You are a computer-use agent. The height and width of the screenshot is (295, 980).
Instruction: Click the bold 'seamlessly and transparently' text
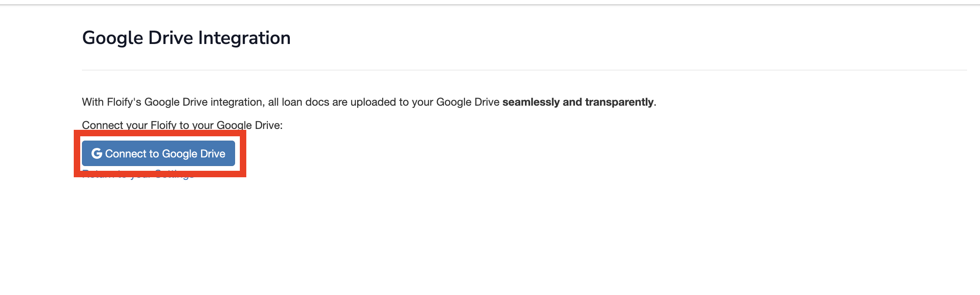(x=578, y=102)
